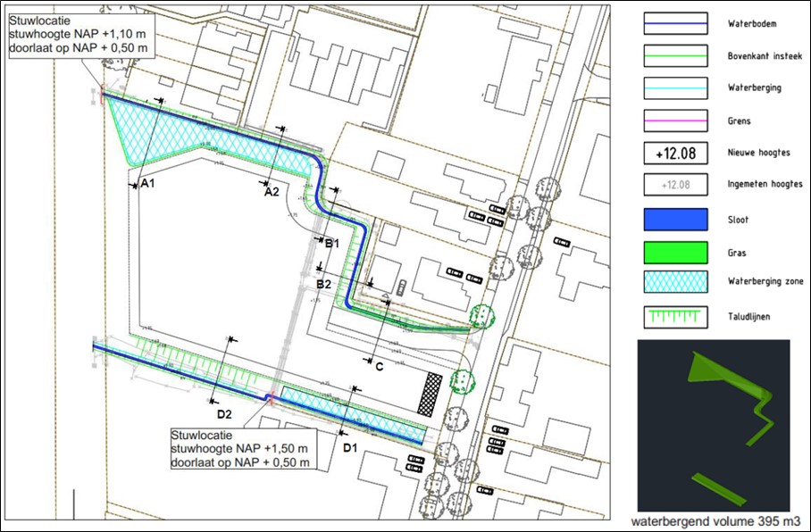Click the Grens magenta line sample
Image resolution: width=811 pixels, height=532 pixels.
tap(675, 121)
